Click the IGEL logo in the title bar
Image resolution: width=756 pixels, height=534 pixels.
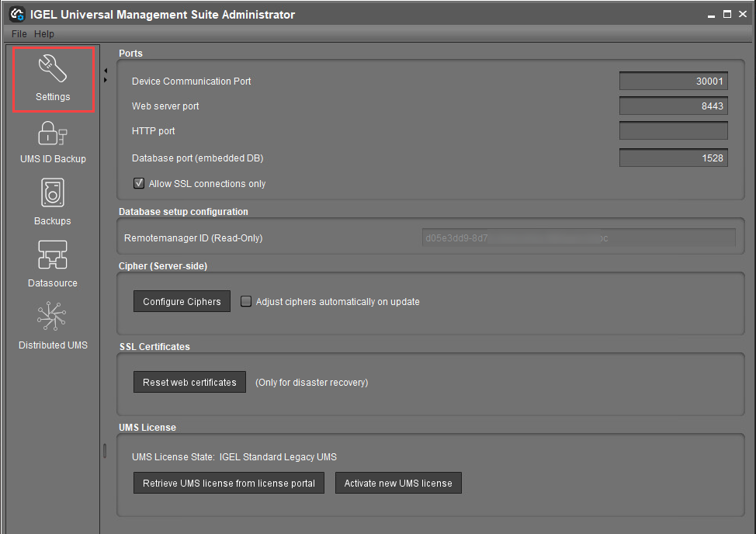[16, 13]
